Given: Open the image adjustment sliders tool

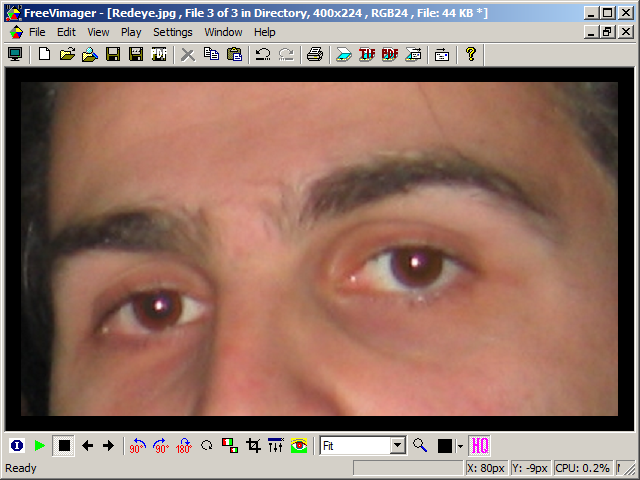Looking at the screenshot, I should pyautogui.click(x=276, y=446).
